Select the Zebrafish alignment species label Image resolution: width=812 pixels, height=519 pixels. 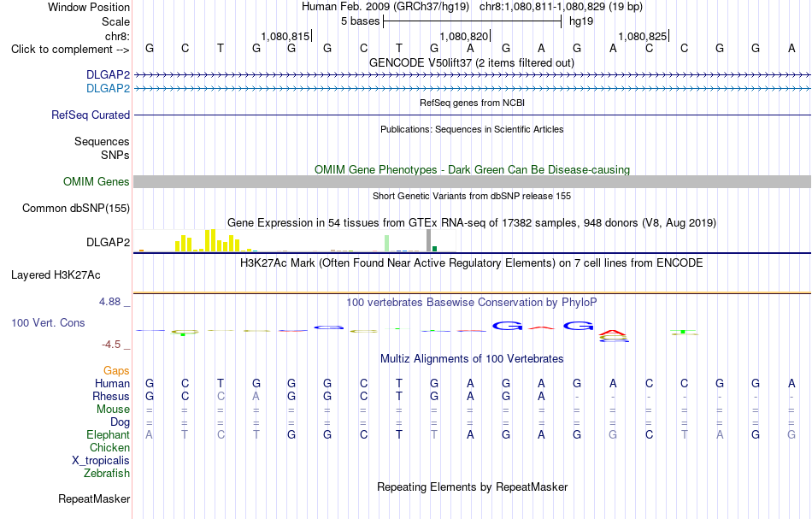pos(107,474)
